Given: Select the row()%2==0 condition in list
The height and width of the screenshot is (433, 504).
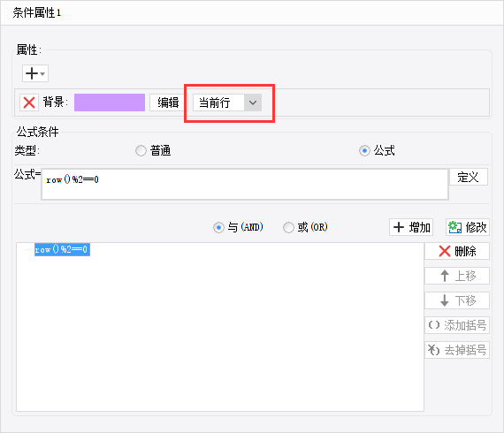Looking at the screenshot, I should coord(62,249).
